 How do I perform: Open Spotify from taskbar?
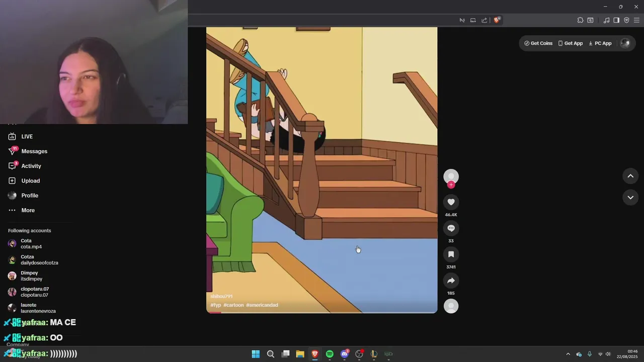point(330,354)
